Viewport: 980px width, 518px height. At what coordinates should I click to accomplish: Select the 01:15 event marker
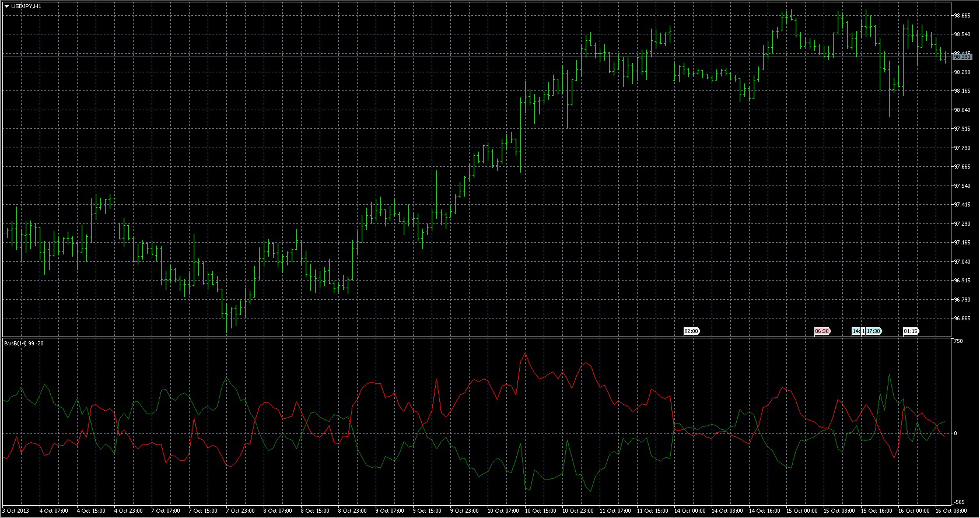point(911,331)
